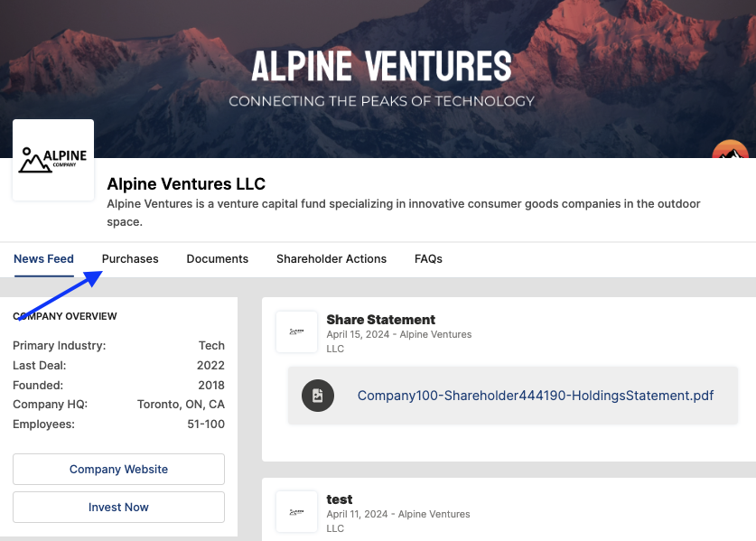Viewport: 756px width, 541px height.
Task: Click the Toronto, ON, CA headquarters value
Action: click(181, 404)
